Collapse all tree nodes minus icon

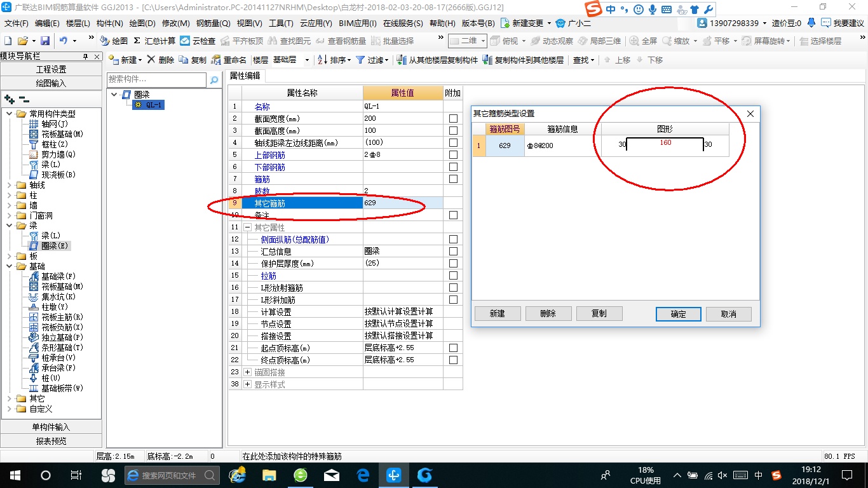click(24, 99)
